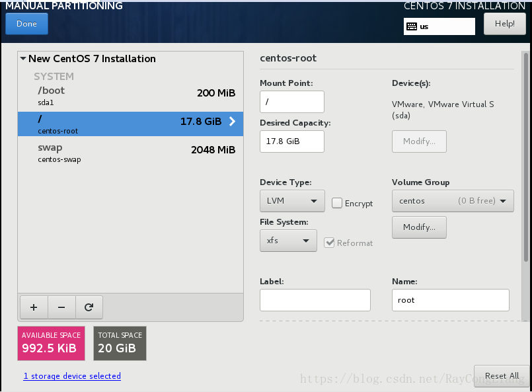532x392 pixels.
Task: Open the Device Type LVM dropdown
Action: point(292,201)
